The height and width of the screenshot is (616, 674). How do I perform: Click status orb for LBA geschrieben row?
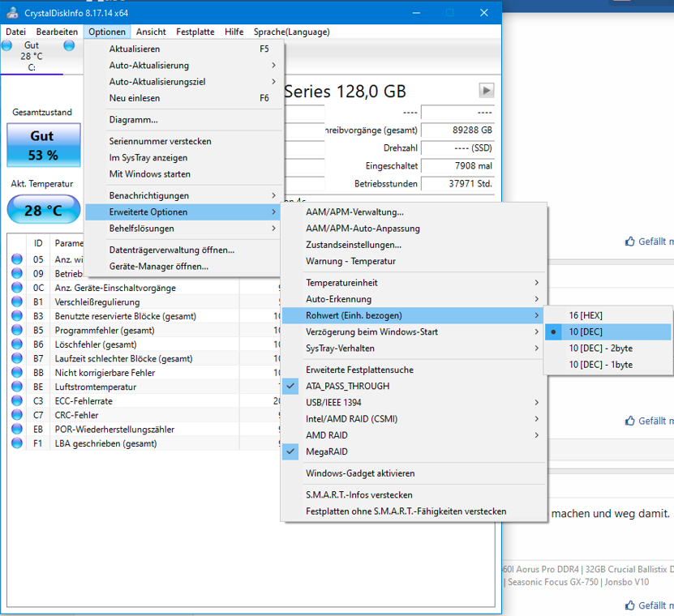pyautogui.click(x=17, y=443)
